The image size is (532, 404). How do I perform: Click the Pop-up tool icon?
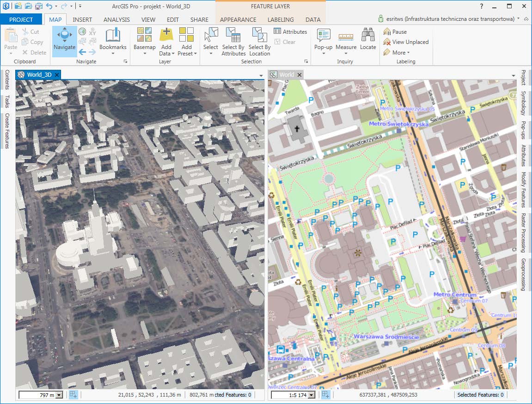pos(324,35)
